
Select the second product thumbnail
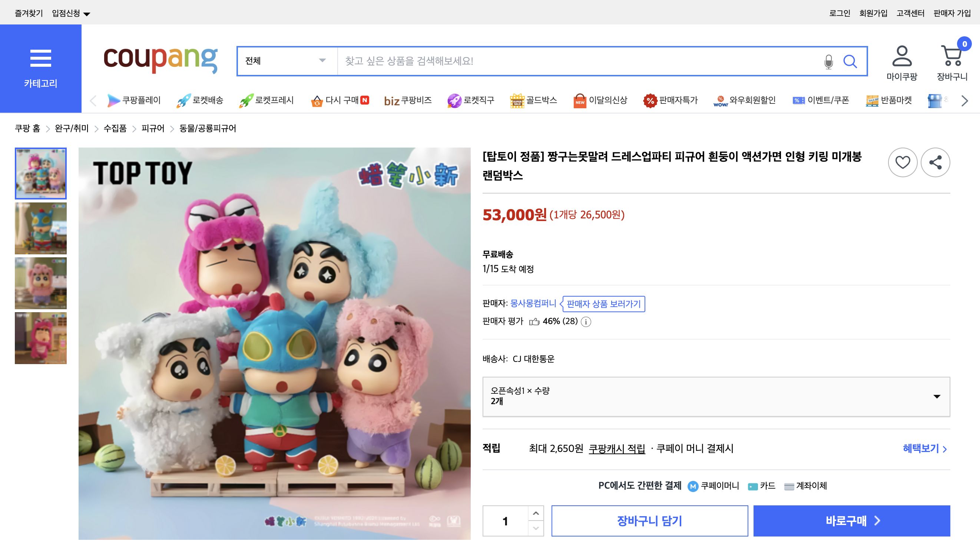40,228
